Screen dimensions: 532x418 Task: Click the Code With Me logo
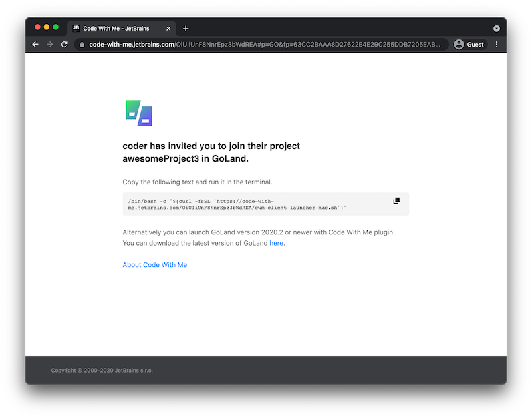click(139, 112)
